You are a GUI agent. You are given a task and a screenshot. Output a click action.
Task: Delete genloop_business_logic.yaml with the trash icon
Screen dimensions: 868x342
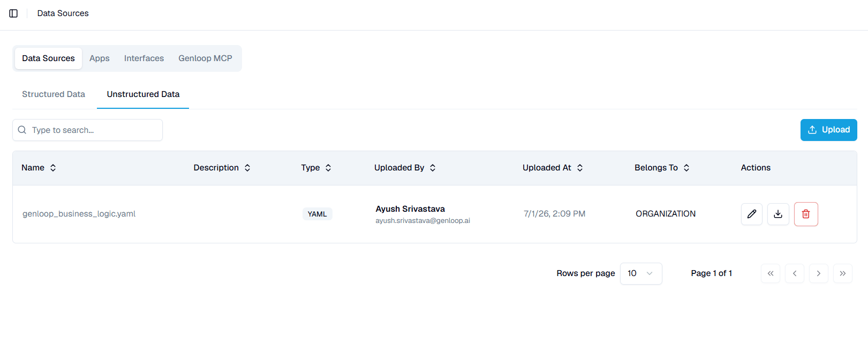pos(806,214)
